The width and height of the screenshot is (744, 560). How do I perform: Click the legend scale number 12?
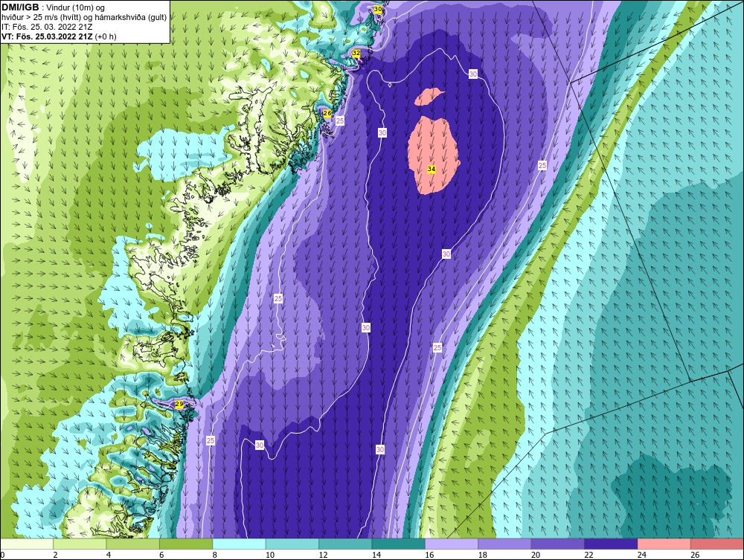click(x=323, y=555)
